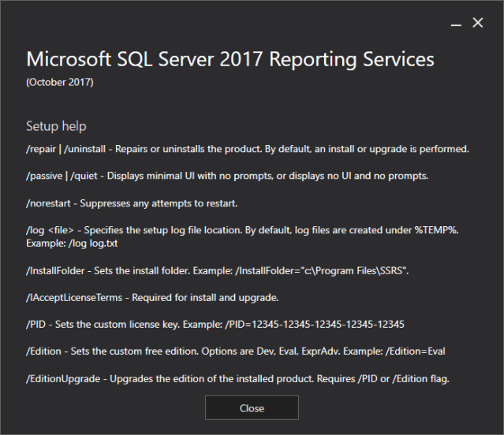
Task: Click the Microsoft SQL Server 2017 Reporting Services title
Action: [230, 60]
